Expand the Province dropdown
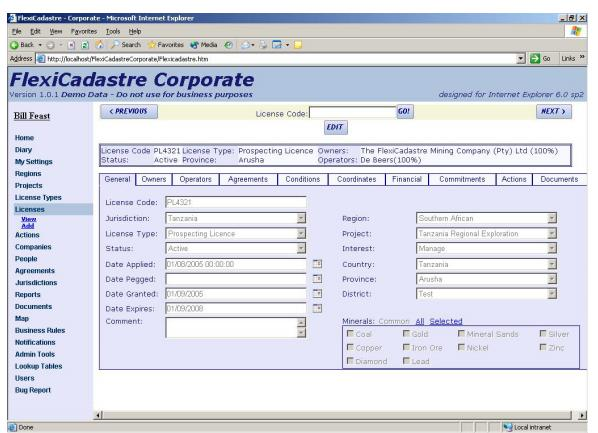Screen dimensions: 598x433 tap(552, 279)
